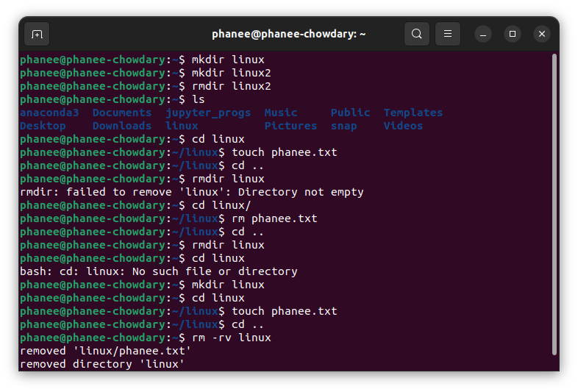Click the linux entry in ls output
Image resolution: width=578 pixels, height=392 pixels.
coord(182,126)
